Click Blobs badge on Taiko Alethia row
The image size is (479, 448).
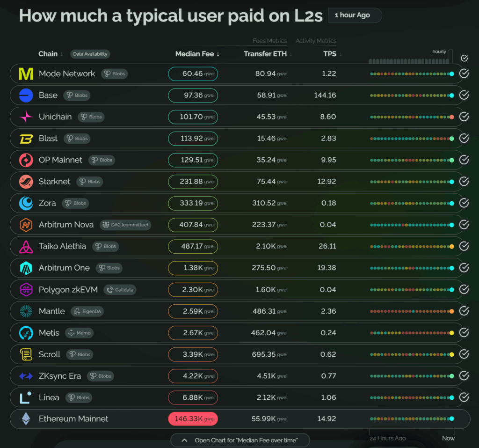coord(106,247)
